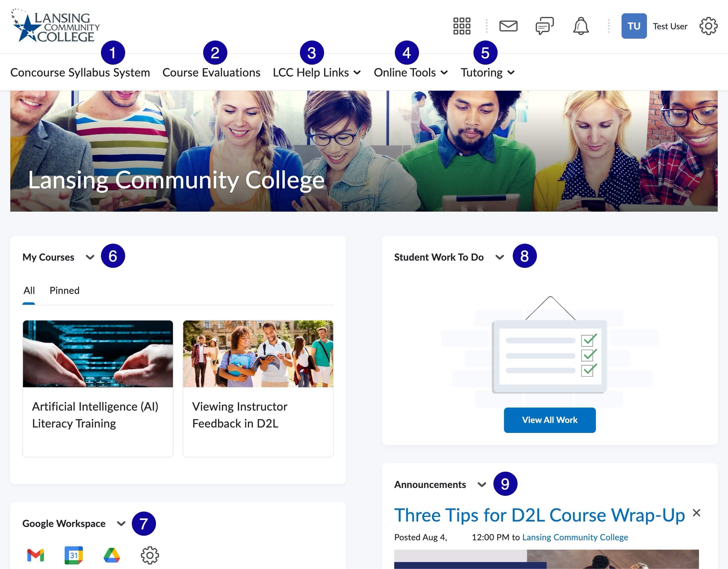Open Artificial Intelligence Literacy Training course tile

[x=98, y=388]
